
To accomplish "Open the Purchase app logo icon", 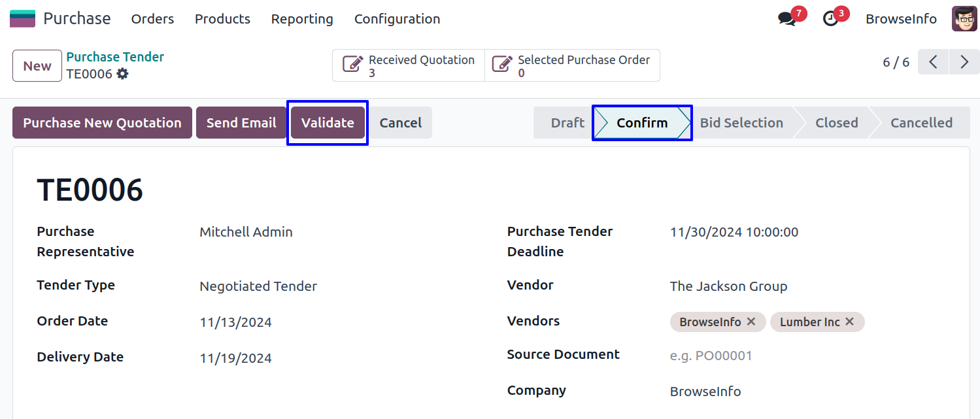I will [22, 18].
